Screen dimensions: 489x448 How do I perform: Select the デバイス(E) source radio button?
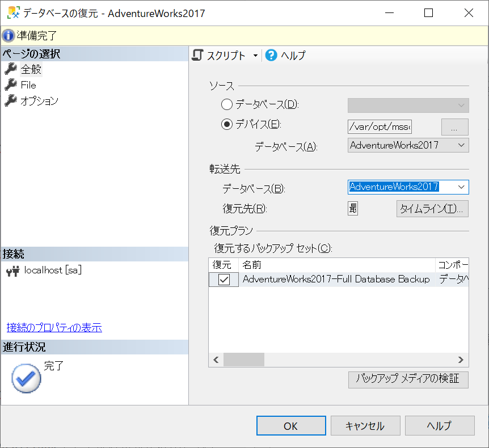227,124
